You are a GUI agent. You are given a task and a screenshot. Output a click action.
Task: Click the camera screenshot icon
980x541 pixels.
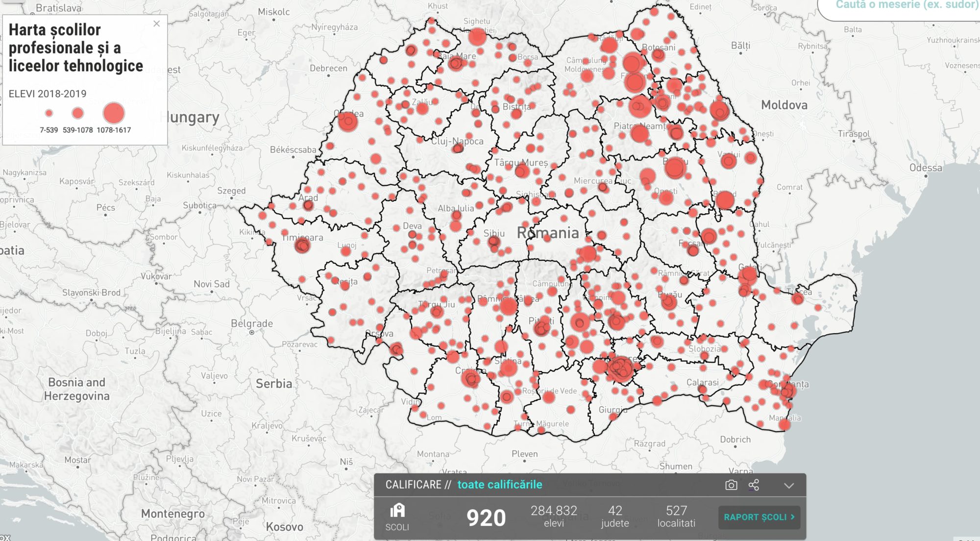(x=731, y=485)
